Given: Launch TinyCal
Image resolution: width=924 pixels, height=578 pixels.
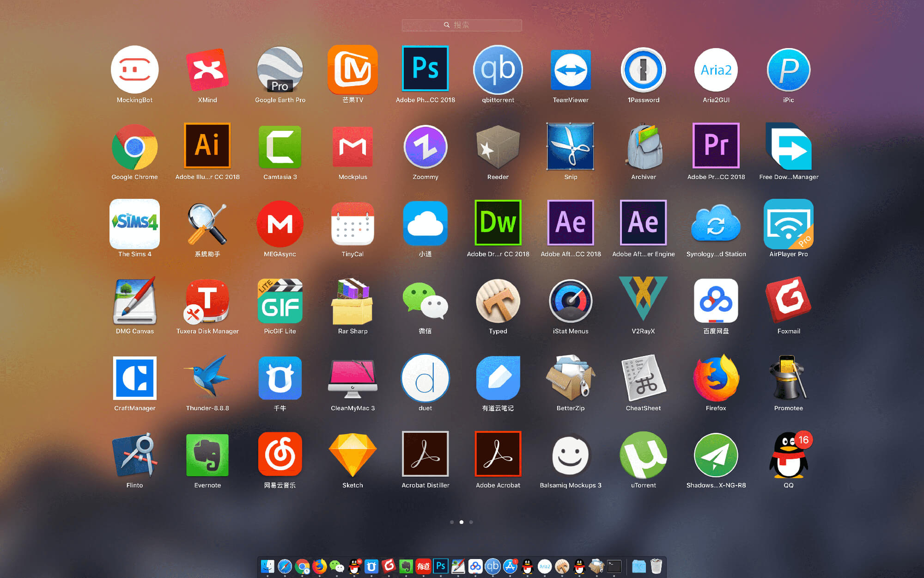Looking at the screenshot, I should (x=353, y=224).
